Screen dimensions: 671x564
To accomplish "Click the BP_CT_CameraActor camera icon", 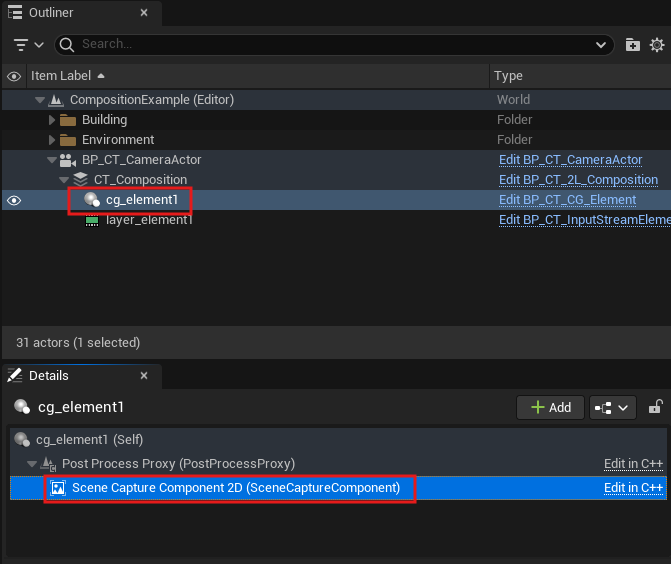I will [x=69, y=160].
